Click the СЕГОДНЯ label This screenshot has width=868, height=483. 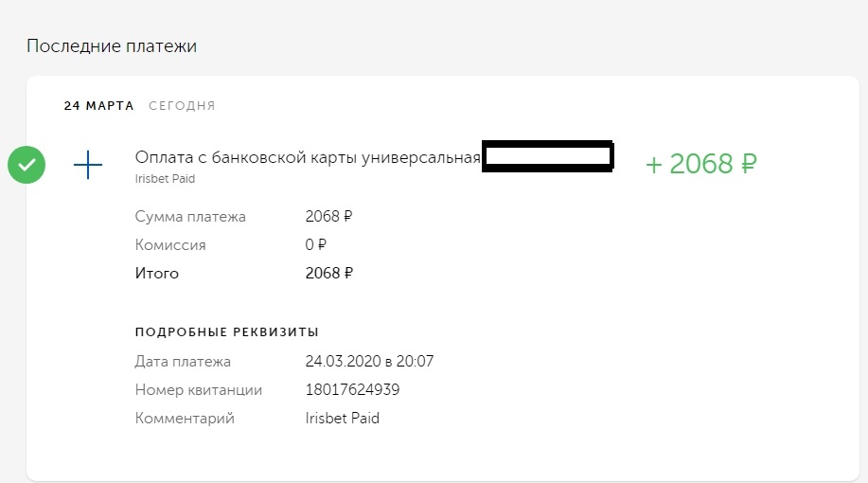(182, 106)
